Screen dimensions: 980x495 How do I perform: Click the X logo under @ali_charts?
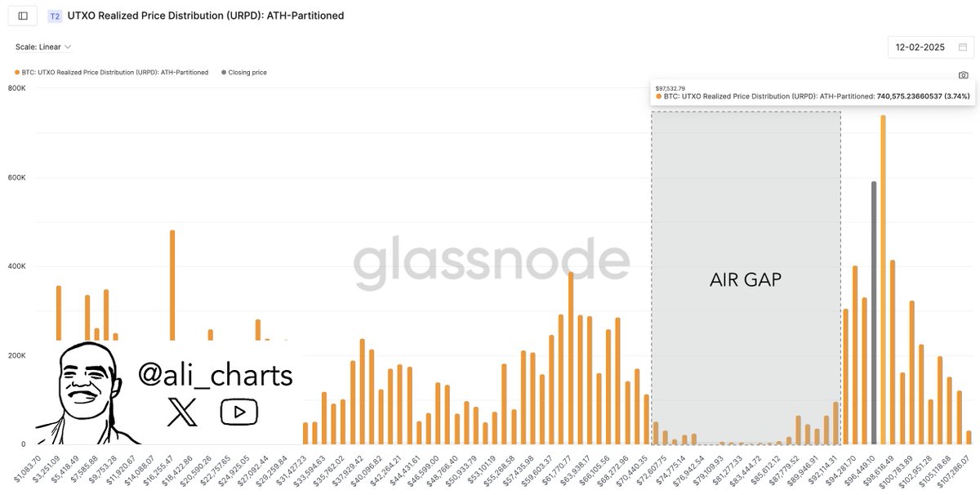click(182, 412)
